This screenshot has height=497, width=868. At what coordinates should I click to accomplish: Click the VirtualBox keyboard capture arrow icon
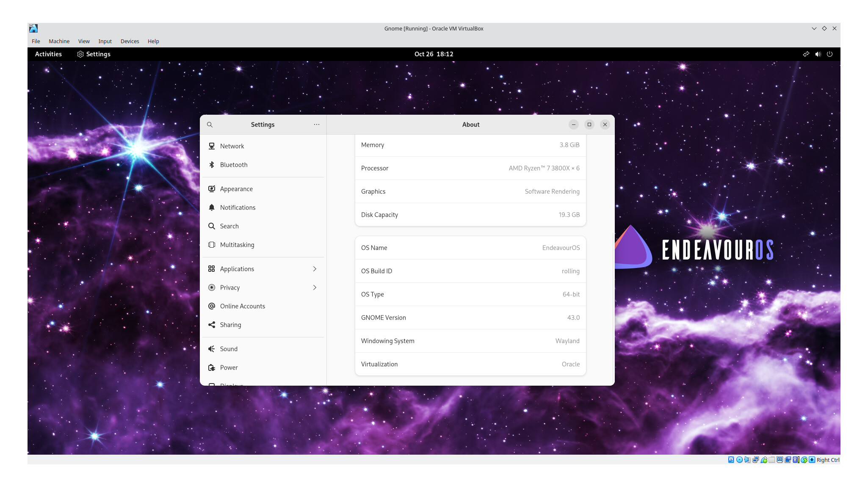pos(812,460)
